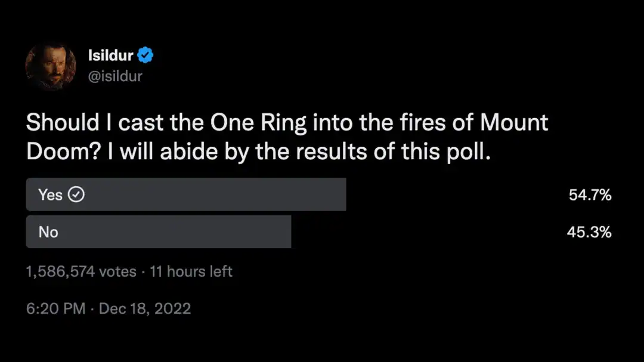The width and height of the screenshot is (644, 362).
Task: Click the Dec 18, 2022 date
Action: coord(145,308)
